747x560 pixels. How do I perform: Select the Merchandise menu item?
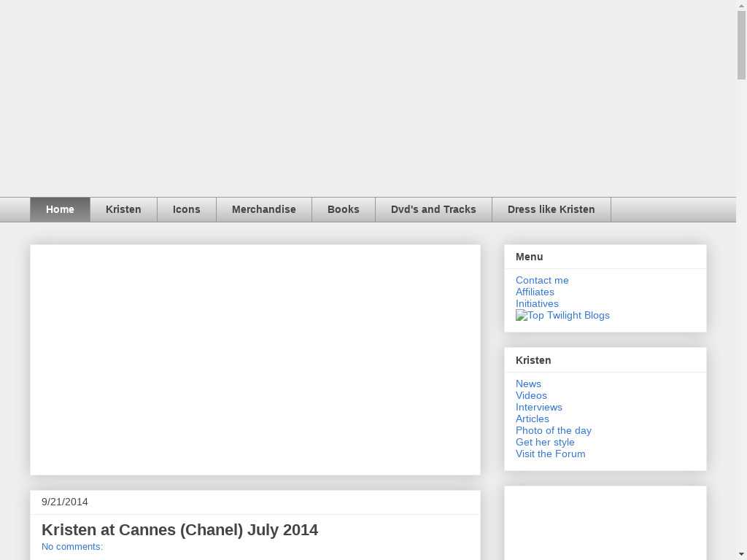click(x=263, y=209)
